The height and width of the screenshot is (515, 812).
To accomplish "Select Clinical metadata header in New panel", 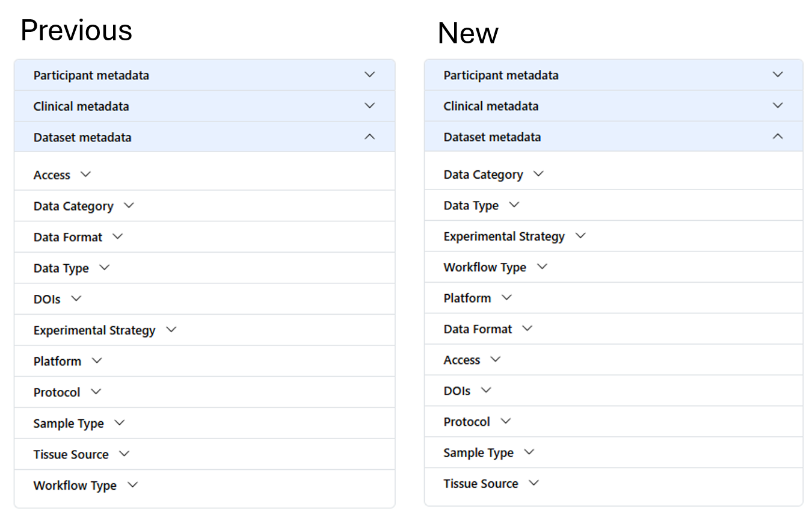I will [x=614, y=106].
